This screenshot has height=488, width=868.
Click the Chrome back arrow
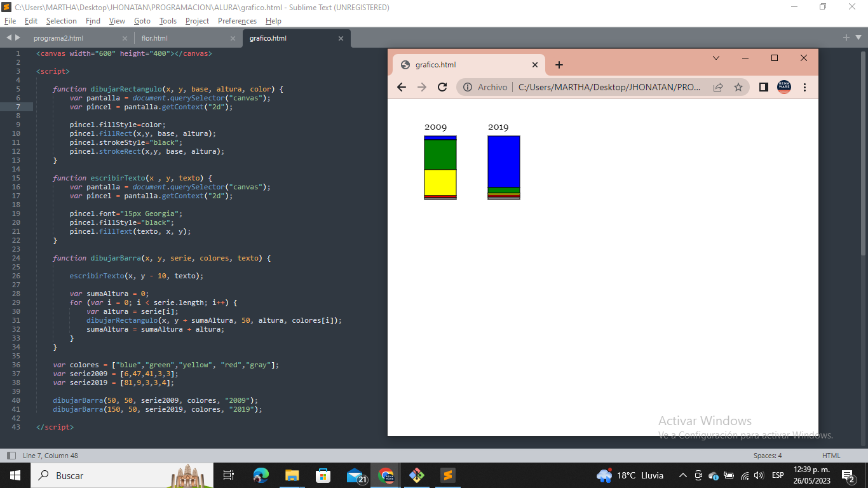point(402,87)
